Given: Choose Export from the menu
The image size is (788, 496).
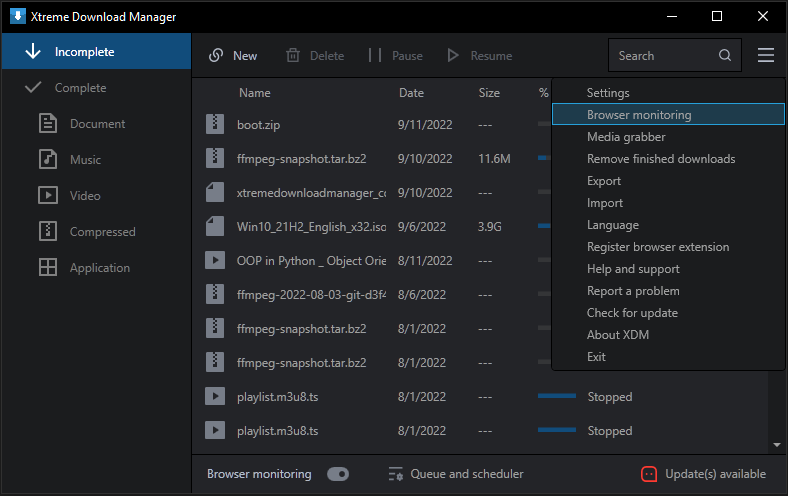Looking at the screenshot, I should tap(668, 181).
